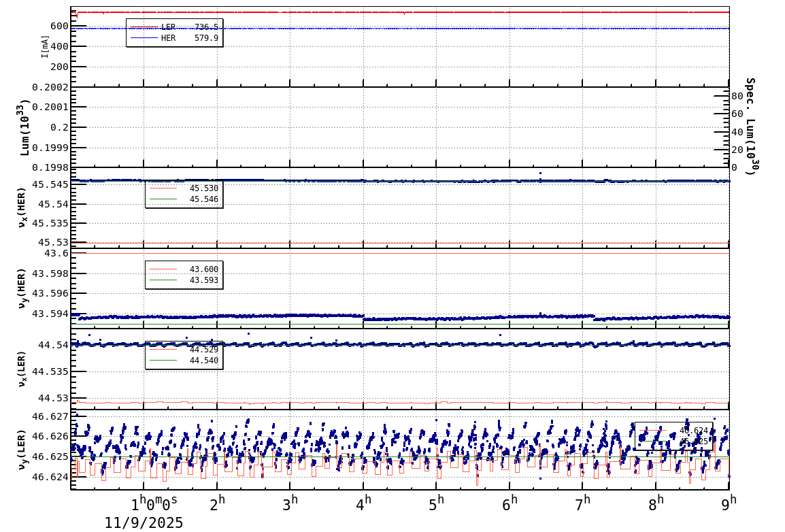Select the 44.529 legend entry in νx(LER) panel
This screenshot has width=785, height=532.
(x=201, y=350)
